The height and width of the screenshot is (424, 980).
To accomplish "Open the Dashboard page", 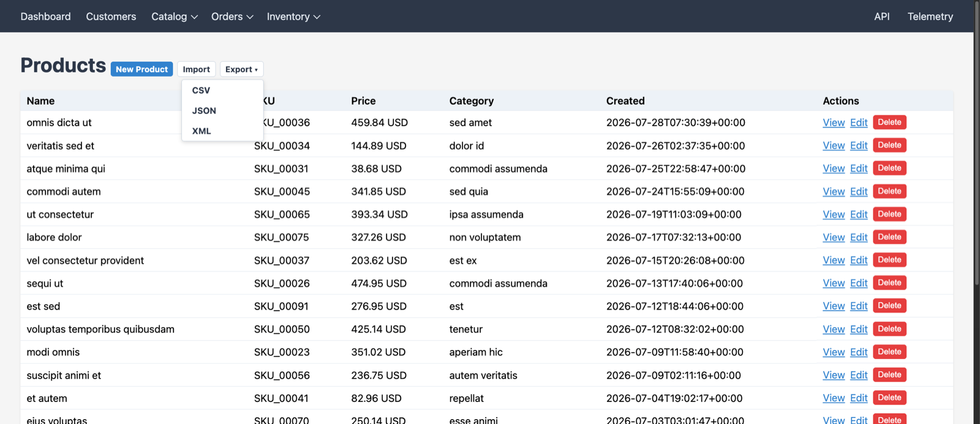I will point(45,17).
